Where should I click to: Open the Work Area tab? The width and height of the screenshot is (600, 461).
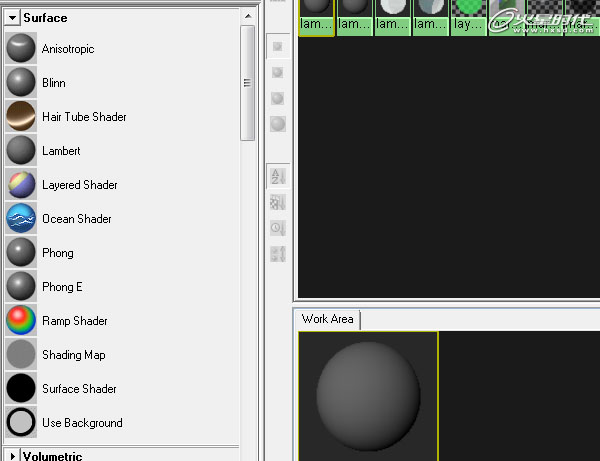(327, 319)
